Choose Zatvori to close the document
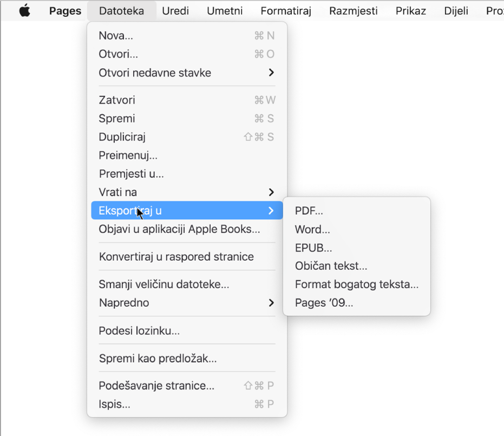This screenshot has height=436, width=504. 187,100
